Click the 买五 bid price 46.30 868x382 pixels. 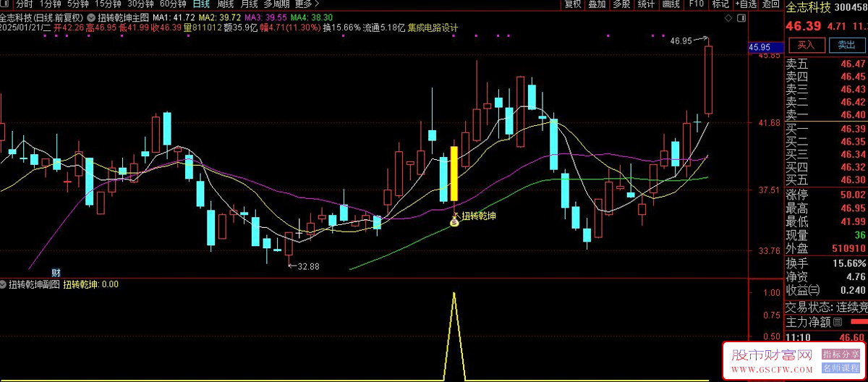[x=854, y=179]
